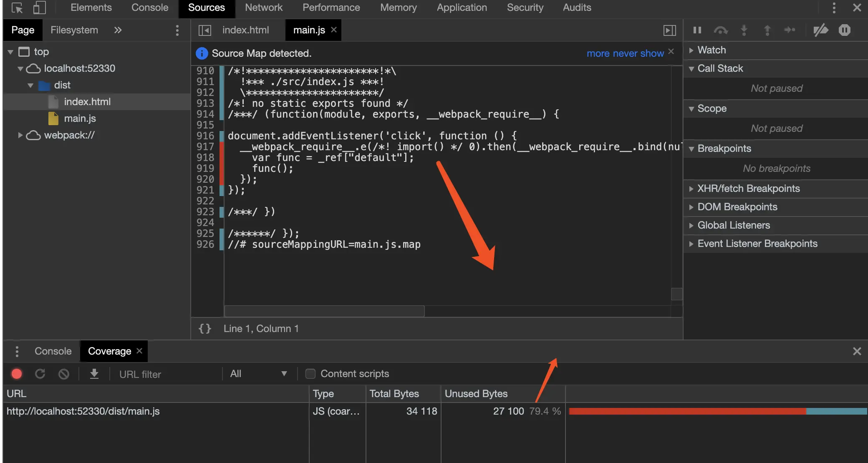Switch to the Network tab
Viewport: 868px width, 463px height.
coord(263,8)
